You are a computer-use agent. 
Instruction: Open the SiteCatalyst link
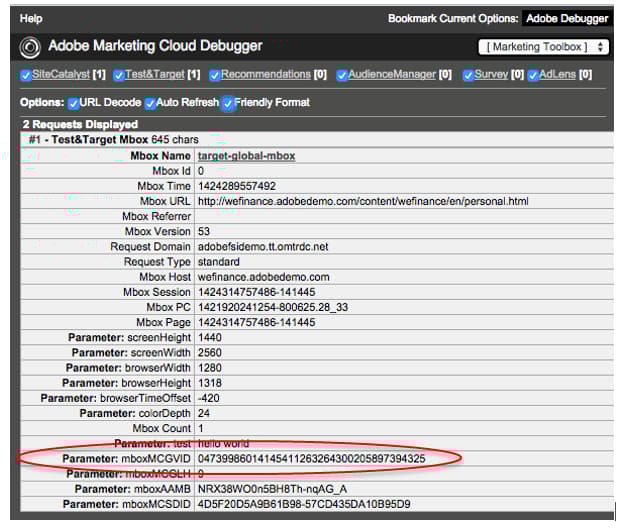click(x=61, y=74)
